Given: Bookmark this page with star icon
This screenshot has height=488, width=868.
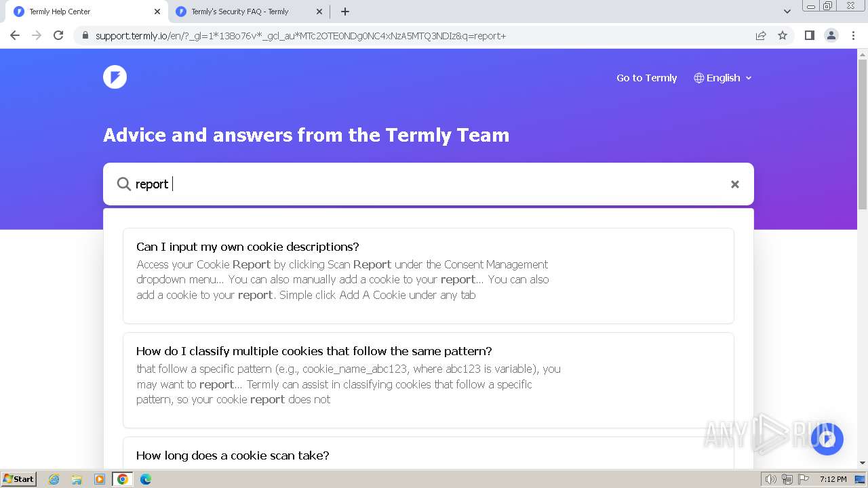Looking at the screenshot, I should [783, 35].
